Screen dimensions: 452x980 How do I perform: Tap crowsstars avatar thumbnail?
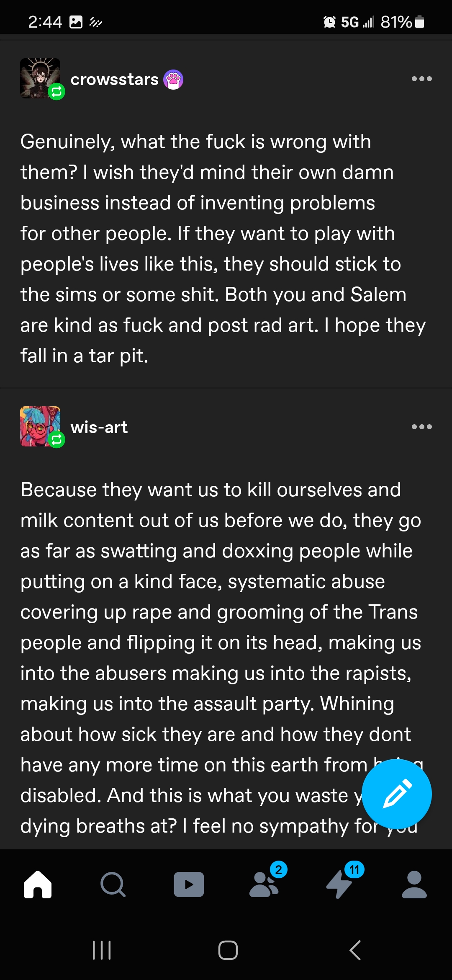(40, 78)
